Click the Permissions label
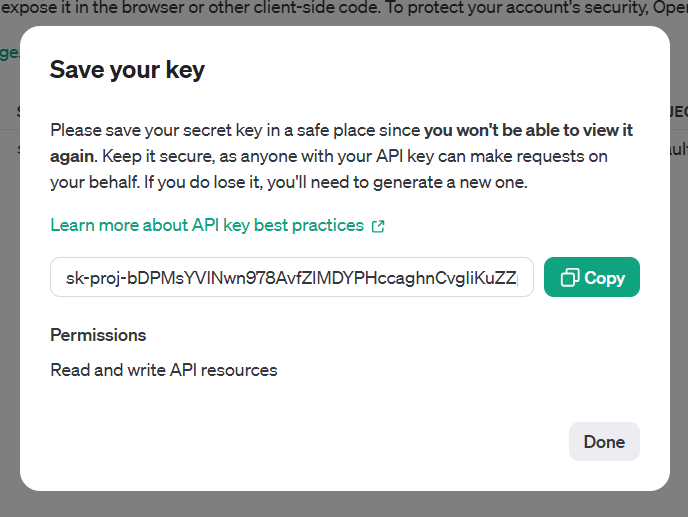The width and height of the screenshot is (688, 517). click(x=98, y=335)
